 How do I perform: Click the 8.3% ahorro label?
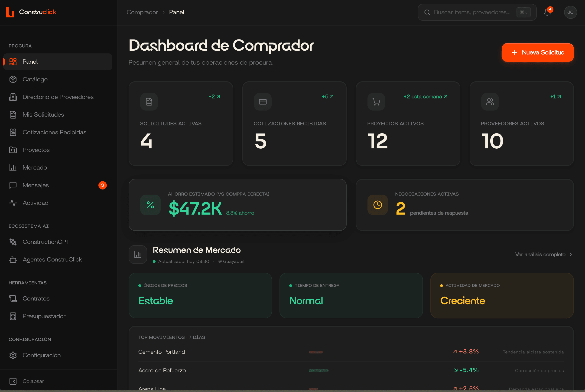tap(240, 213)
